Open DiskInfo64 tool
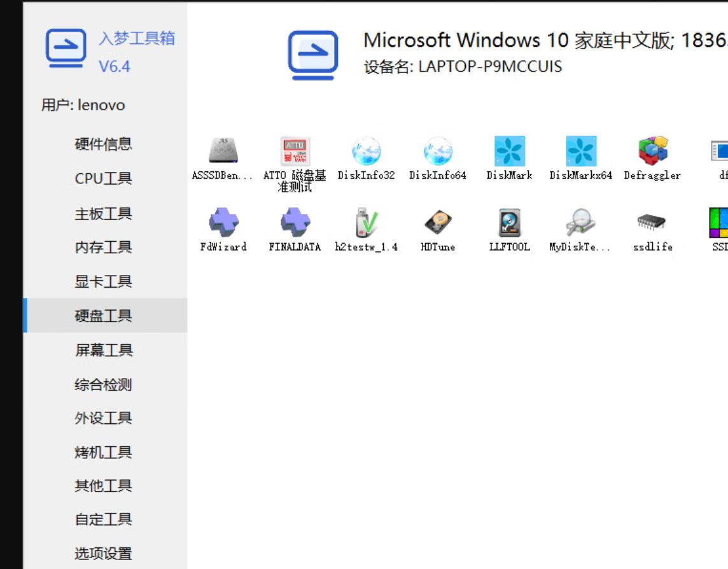The image size is (728, 569). [x=438, y=151]
